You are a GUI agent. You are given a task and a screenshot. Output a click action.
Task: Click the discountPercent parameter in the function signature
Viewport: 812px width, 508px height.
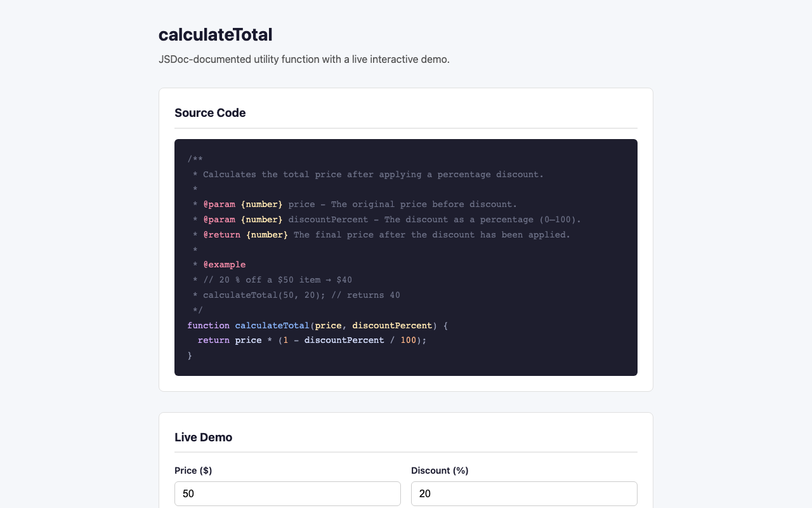(x=392, y=325)
